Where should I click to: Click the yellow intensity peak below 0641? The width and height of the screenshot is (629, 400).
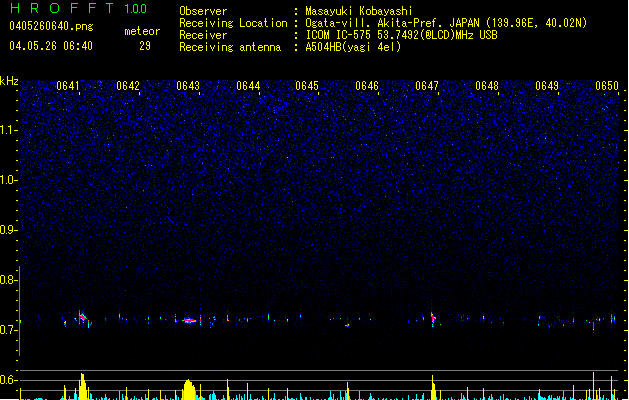click(x=83, y=386)
